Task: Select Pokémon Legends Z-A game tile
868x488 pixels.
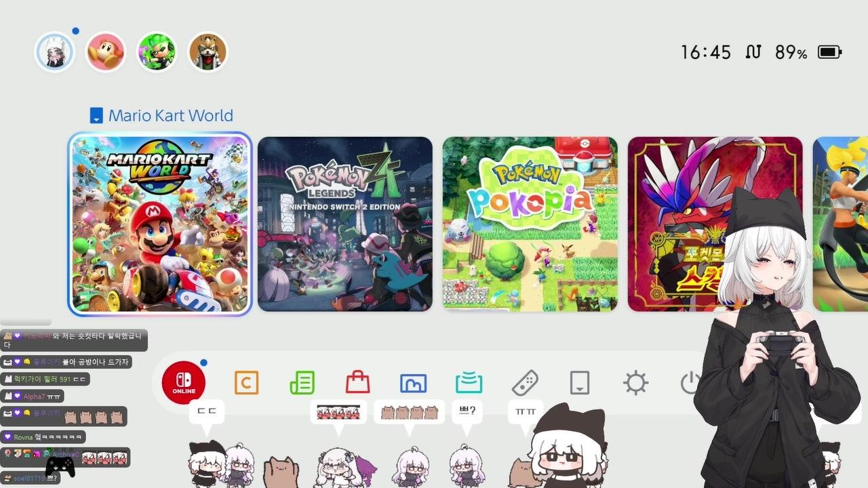Action: 345,224
